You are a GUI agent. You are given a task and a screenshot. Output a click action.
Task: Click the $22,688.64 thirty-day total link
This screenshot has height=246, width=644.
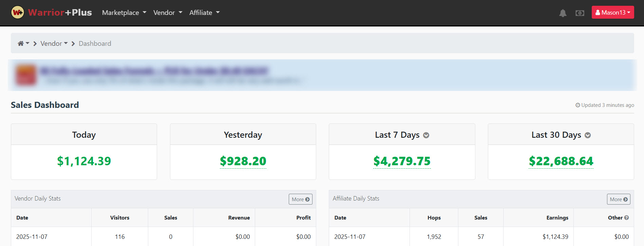[561, 161]
